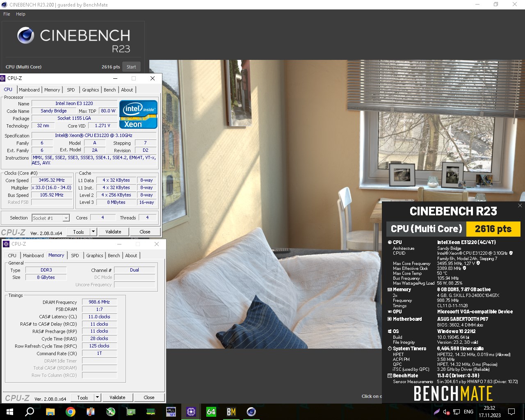This screenshot has width=525, height=420.
Task: Open Bench tab in lower CPU-Z window
Action: [x=114, y=256]
